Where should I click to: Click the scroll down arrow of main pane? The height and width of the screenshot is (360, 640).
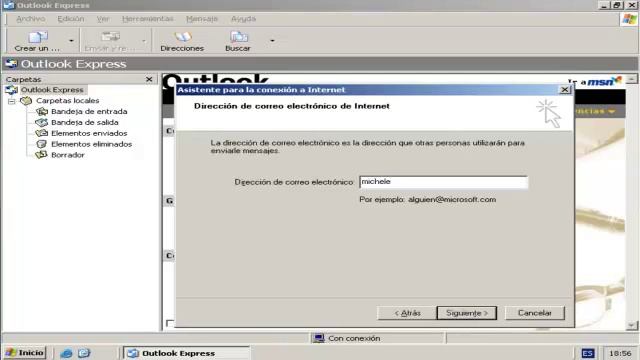click(631, 325)
